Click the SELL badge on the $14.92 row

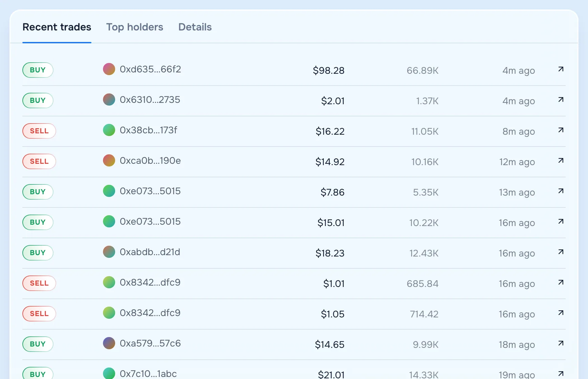coord(39,161)
